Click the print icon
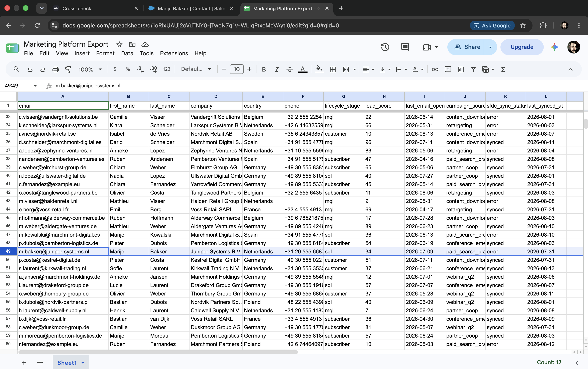The width and height of the screenshot is (588, 369). (x=56, y=69)
